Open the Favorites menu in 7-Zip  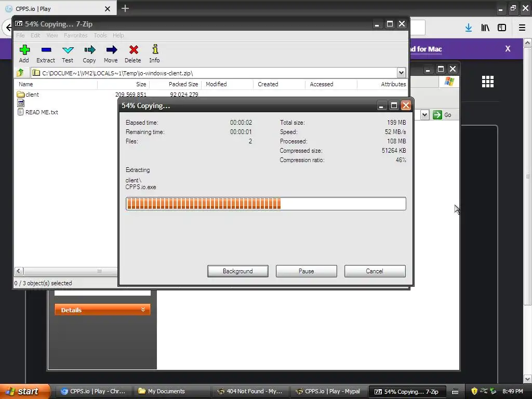point(76,35)
